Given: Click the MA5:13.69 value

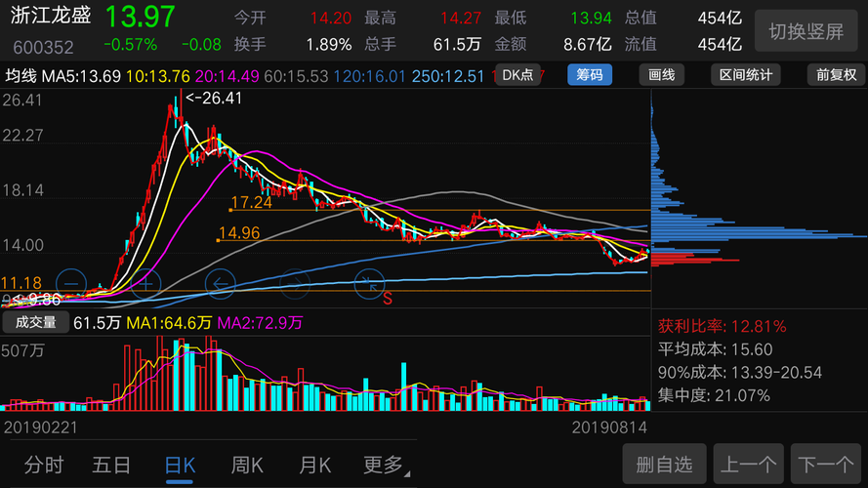Looking at the screenshot, I should (81, 76).
